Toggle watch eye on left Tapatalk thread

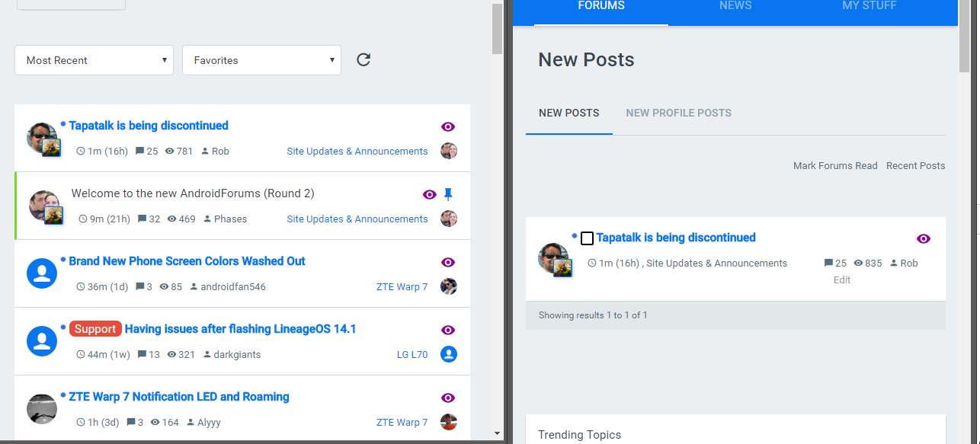pyautogui.click(x=448, y=127)
